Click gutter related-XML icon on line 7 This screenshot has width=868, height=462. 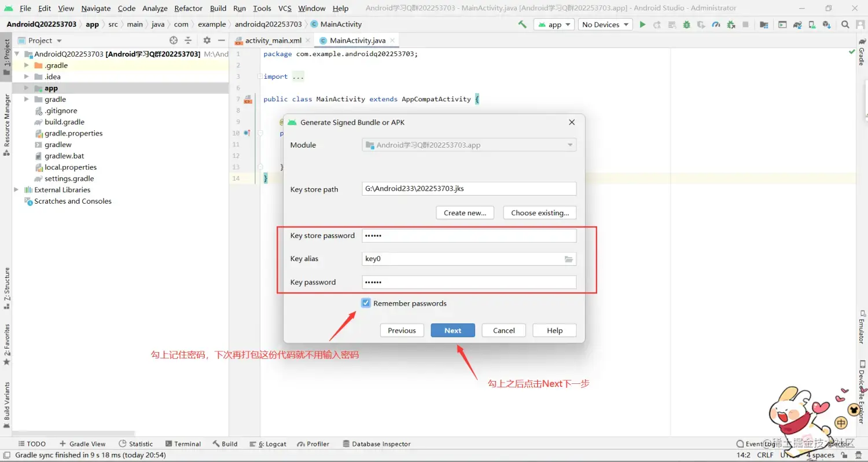[248, 99]
